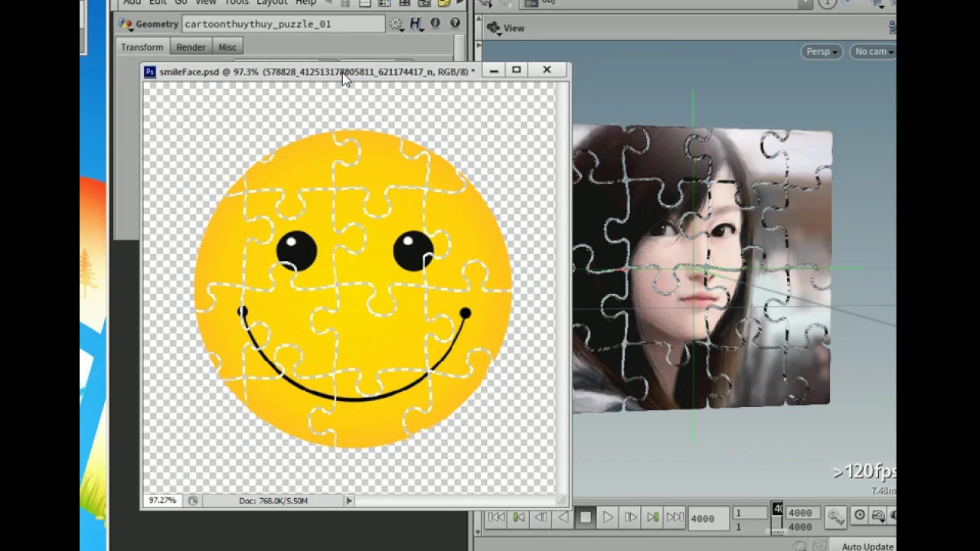Play animation in reverse
The width and height of the screenshot is (980, 551).
[563, 518]
